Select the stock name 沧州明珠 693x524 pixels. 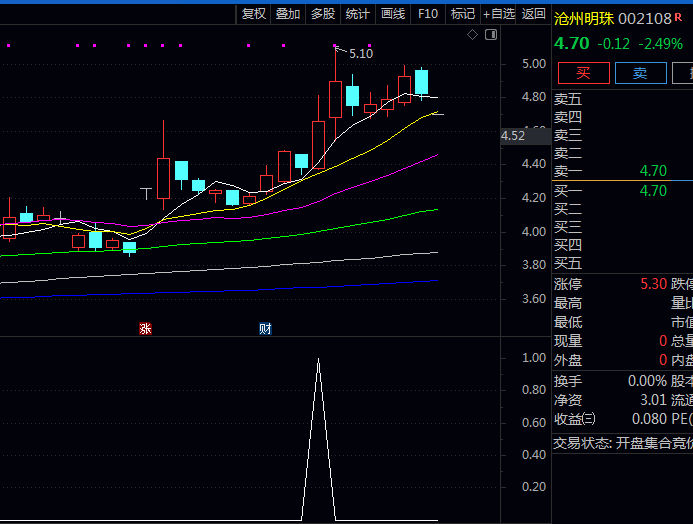pos(584,19)
